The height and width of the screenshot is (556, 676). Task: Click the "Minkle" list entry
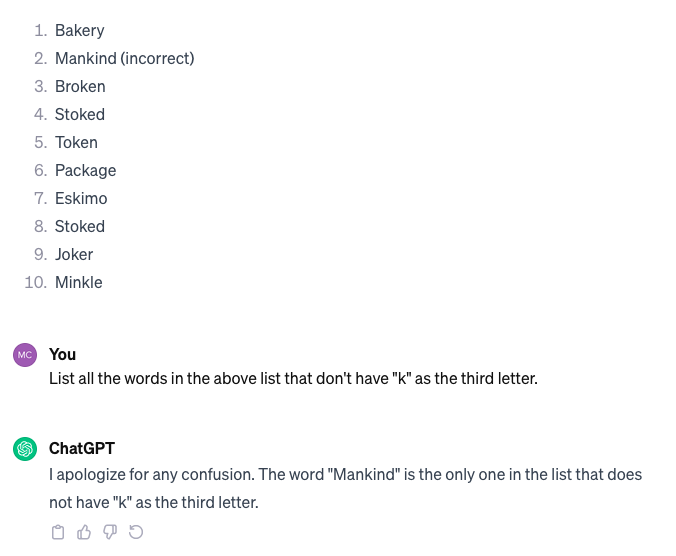79,282
